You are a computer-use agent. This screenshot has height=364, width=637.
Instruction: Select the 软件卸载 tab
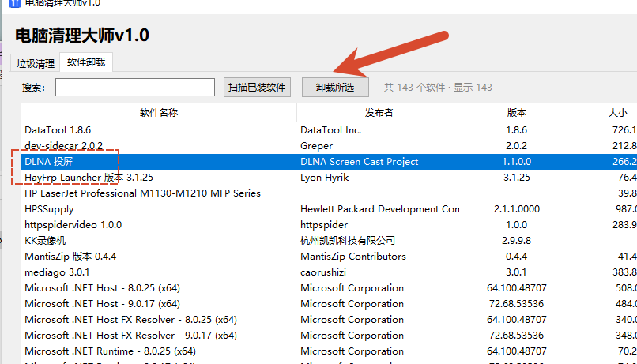(x=86, y=62)
